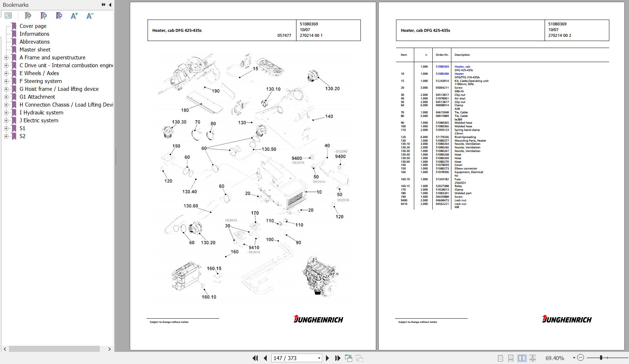This screenshot has width=629, height=364.
Task: Expand the J Electric system bookmark
Action: [x=6, y=120]
